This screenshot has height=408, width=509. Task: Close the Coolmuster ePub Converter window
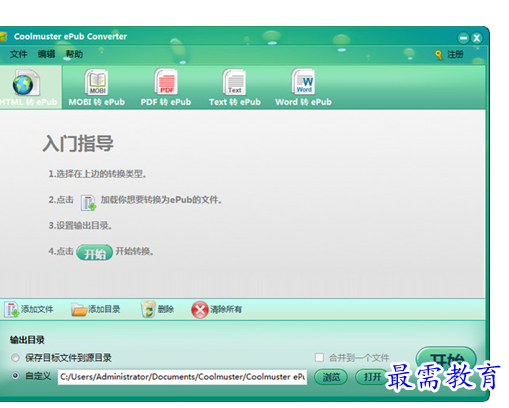[x=477, y=38]
